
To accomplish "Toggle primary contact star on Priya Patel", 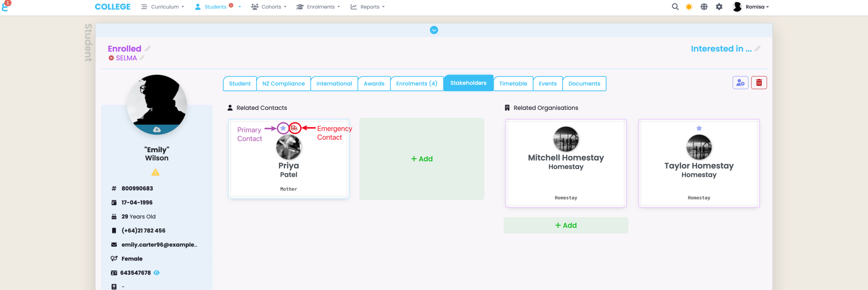I will (283, 128).
